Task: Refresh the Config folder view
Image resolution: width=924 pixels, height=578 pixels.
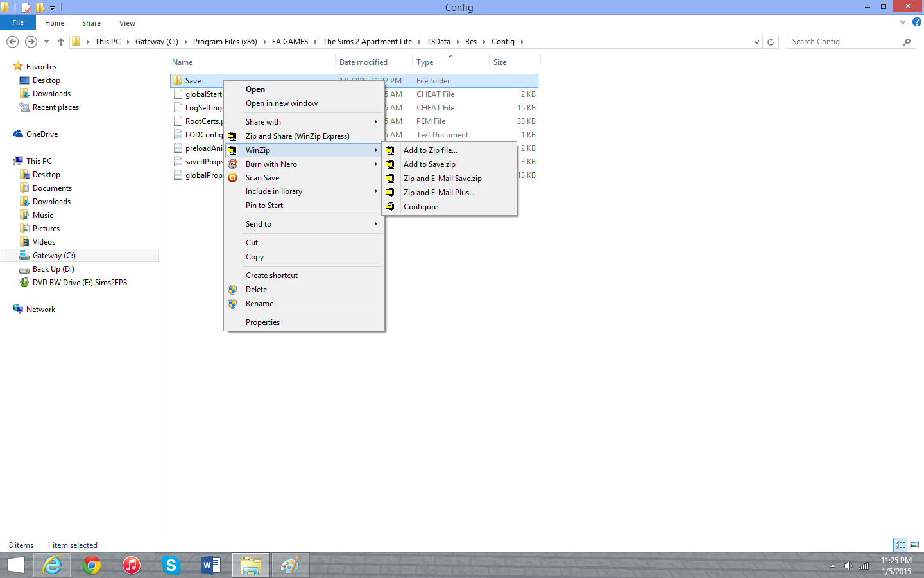Action: 771,42
